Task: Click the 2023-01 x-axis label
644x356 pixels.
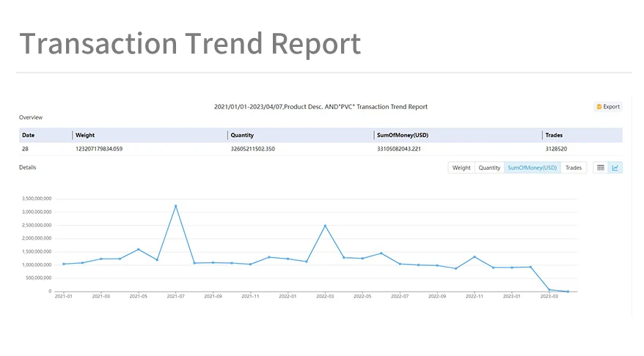Action: point(512,296)
